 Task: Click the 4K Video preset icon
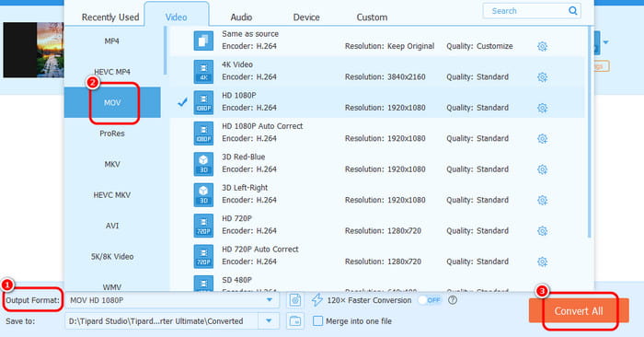pos(203,72)
